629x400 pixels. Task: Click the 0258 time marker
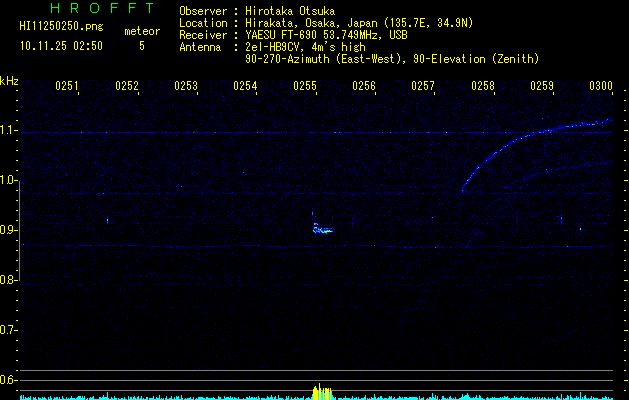point(483,86)
